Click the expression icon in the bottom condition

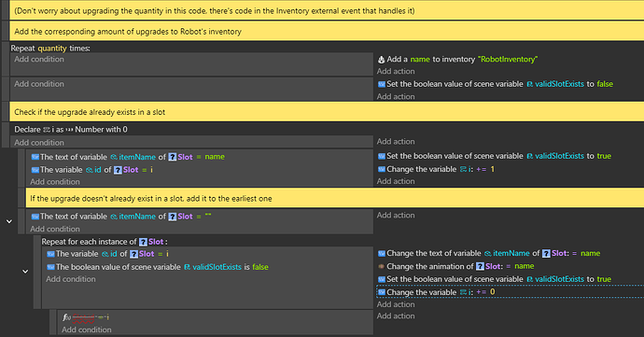coord(66,317)
